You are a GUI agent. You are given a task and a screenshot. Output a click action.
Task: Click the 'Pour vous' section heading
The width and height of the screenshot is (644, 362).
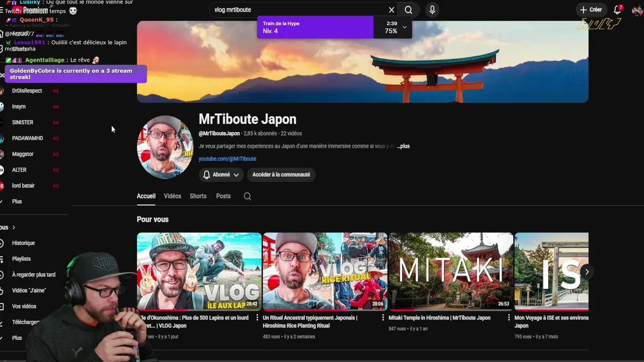[x=152, y=220]
